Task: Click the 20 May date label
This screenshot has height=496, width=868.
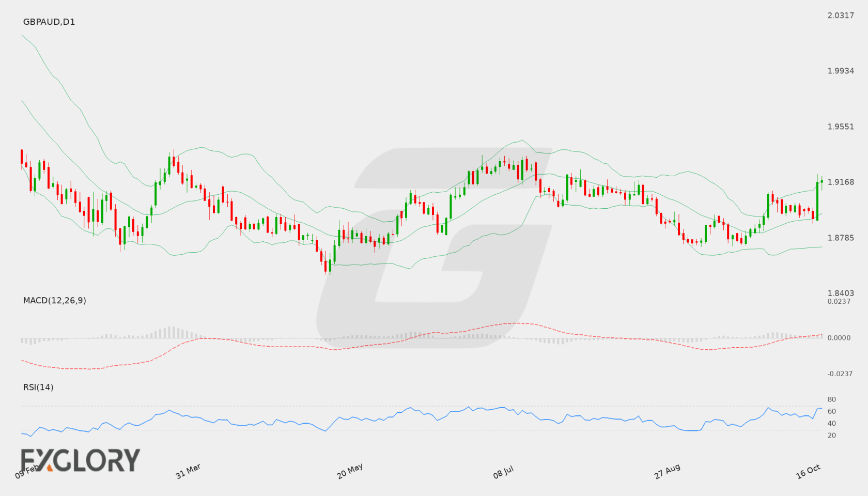Action: (350, 471)
